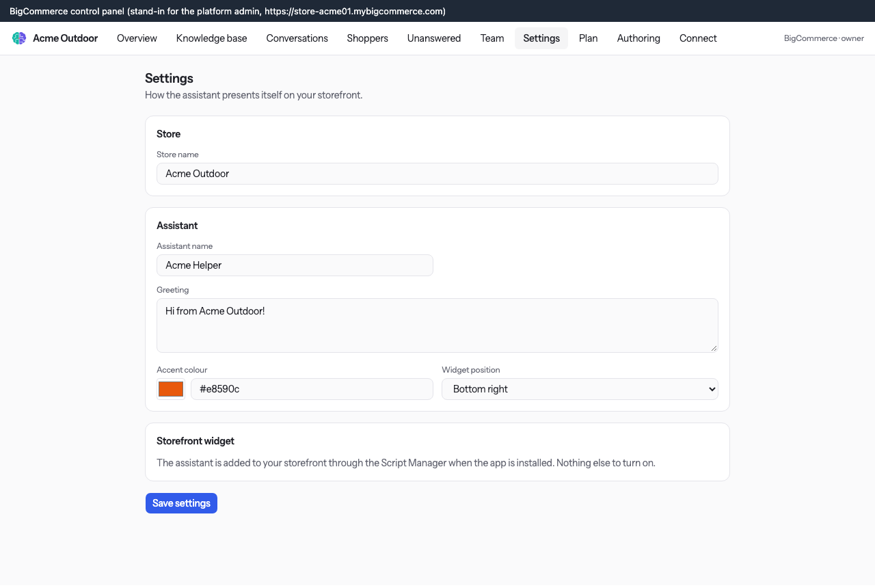Click the Accent colour label
The height and width of the screenshot is (588, 875).
pyautogui.click(x=182, y=370)
